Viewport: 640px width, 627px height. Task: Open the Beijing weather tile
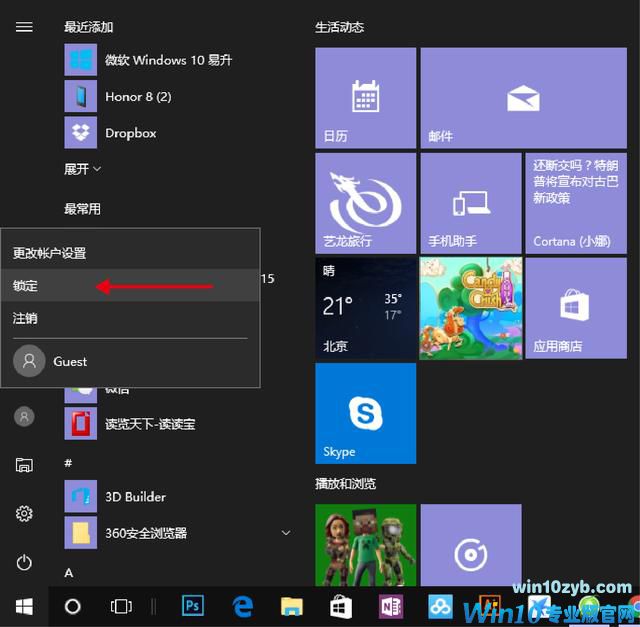click(x=365, y=307)
